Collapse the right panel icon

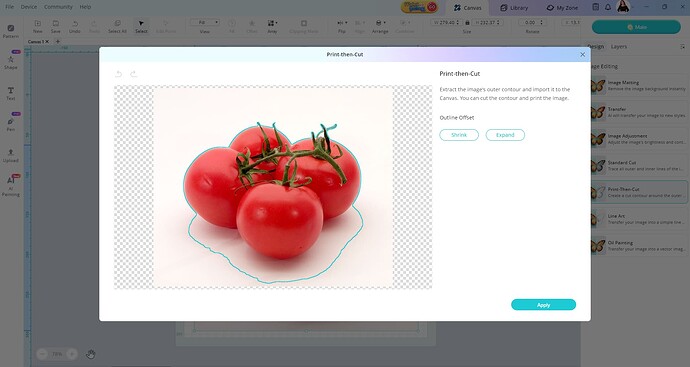point(682,47)
